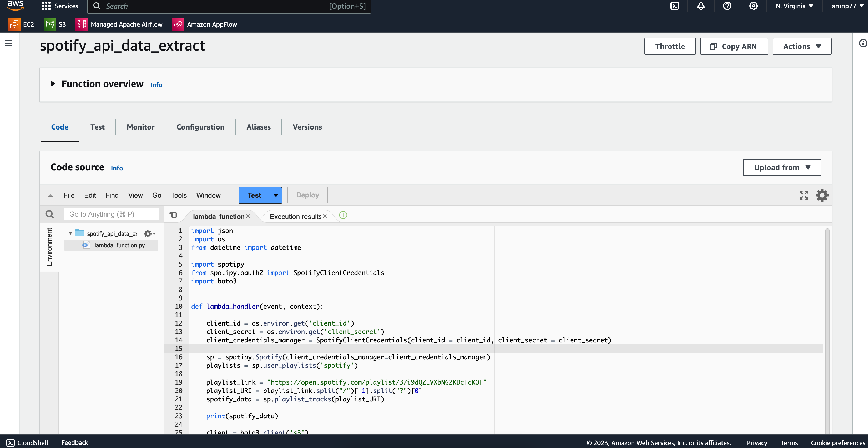
Task: Select the Code tab
Action: [59, 127]
